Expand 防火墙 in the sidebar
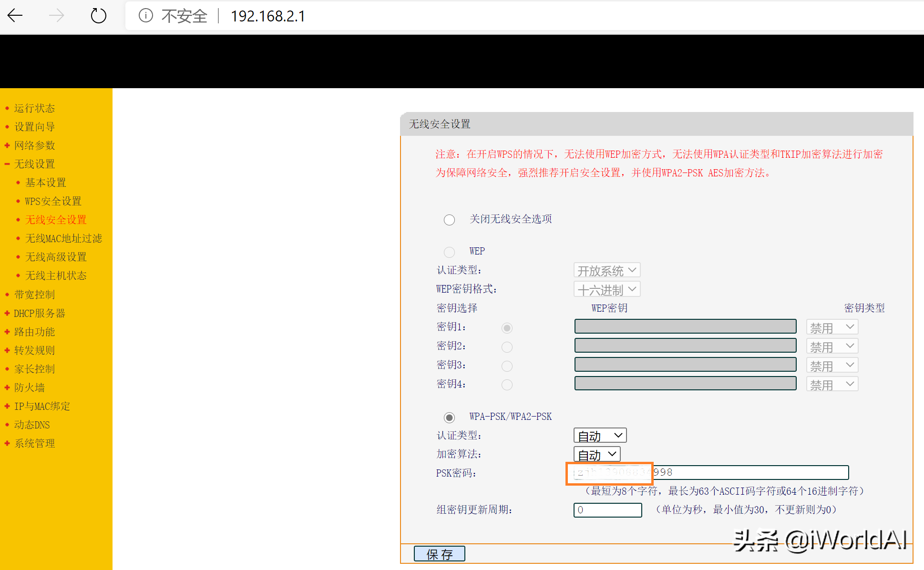Viewport: 924px width, 570px height. tap(29, 387)
